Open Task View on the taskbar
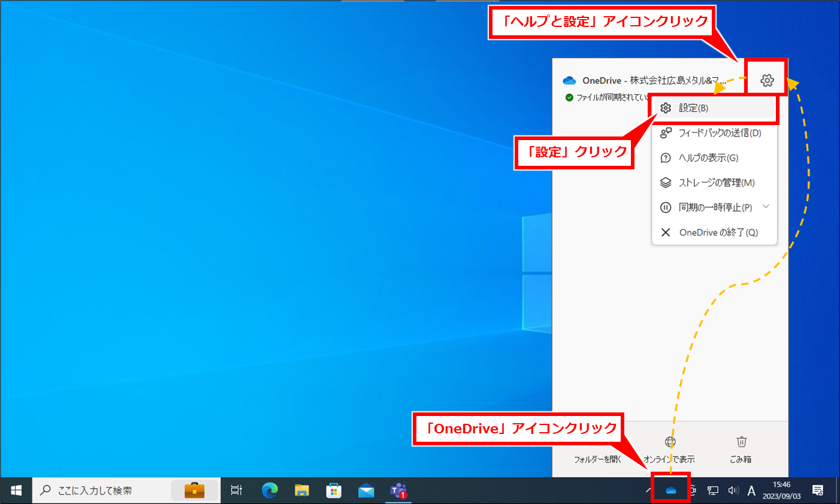The height and width of the screenshot is (504, 840). pyautogui.click(x=237, y=491)
